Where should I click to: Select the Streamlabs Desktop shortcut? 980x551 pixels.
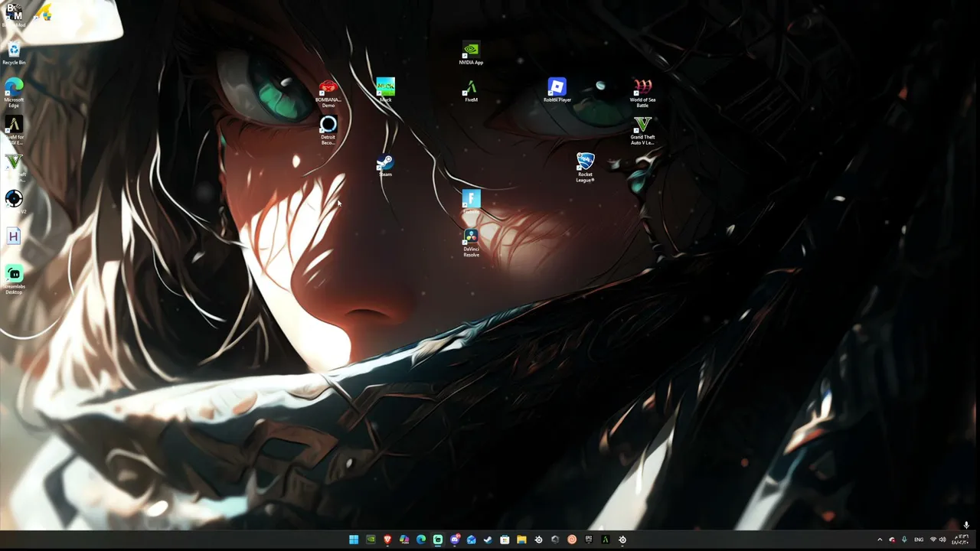14,279
